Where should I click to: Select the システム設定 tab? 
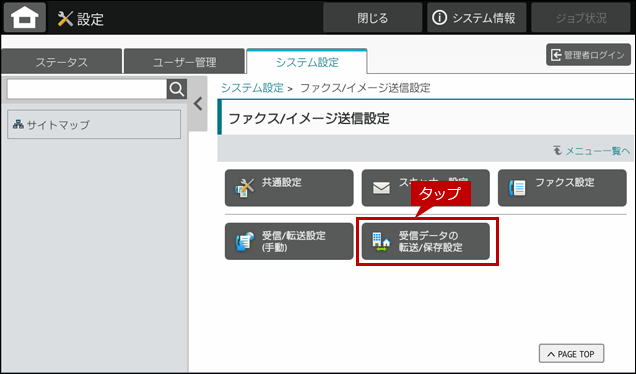pyautogui.click(x=307, y=62)
